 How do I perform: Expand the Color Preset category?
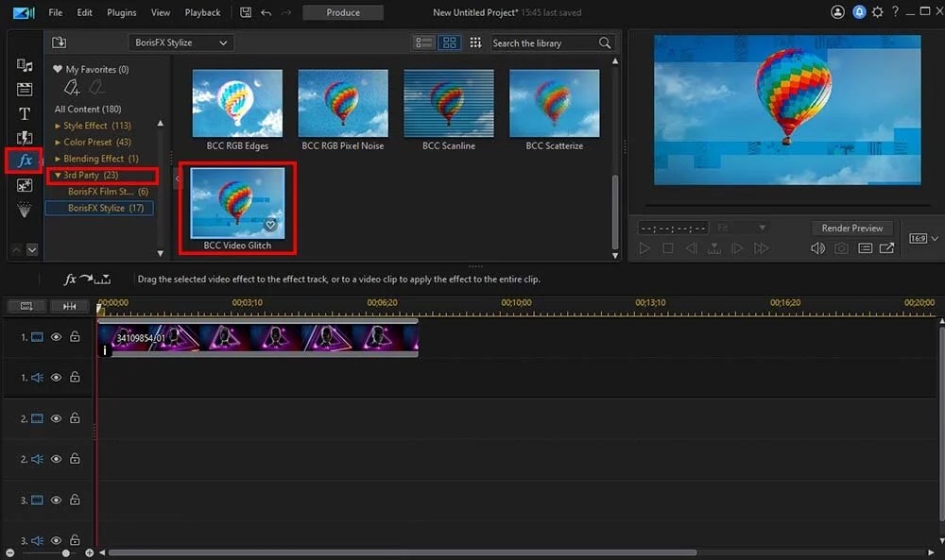point(58,143)
